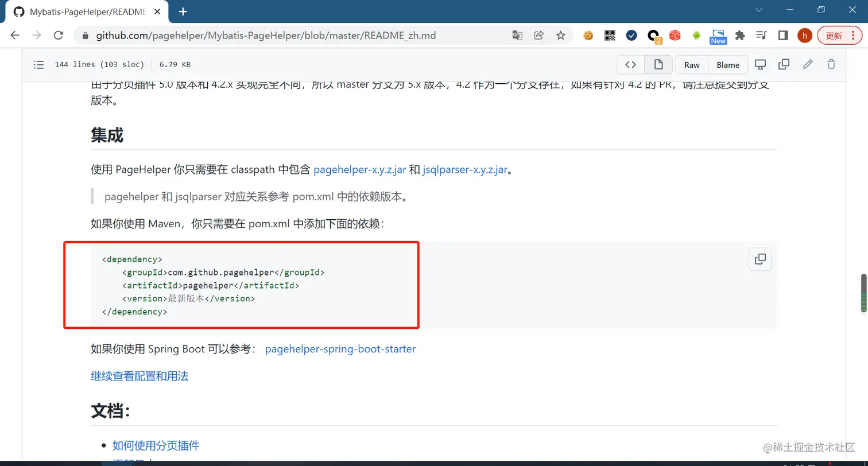Screen dimensions: 868x466
Task: Switch to source code view
Action: 630,65
